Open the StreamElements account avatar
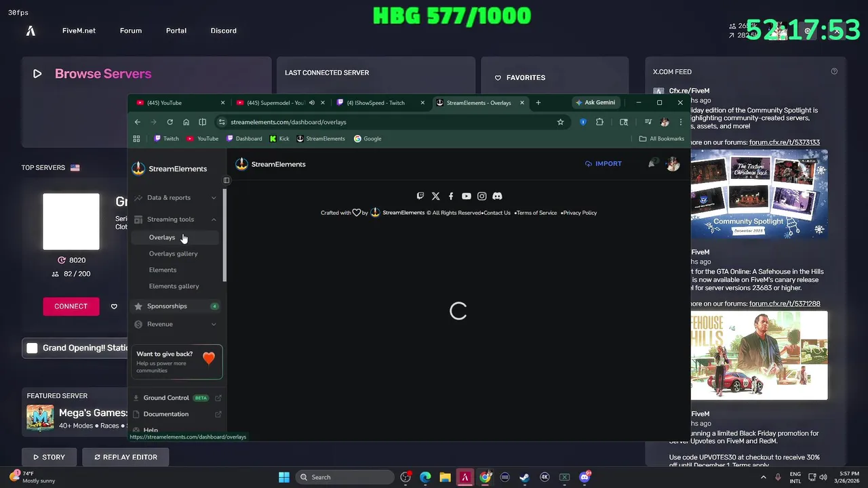 pos(673,163)
